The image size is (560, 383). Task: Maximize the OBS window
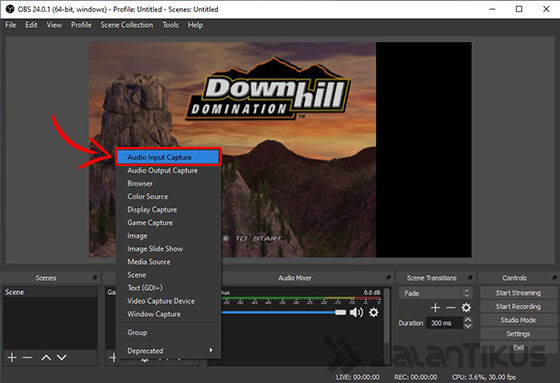(x=519, y=9)
